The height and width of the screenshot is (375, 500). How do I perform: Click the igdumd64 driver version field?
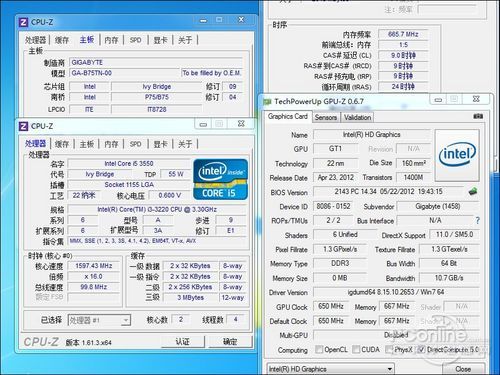[x=396, y=292]
